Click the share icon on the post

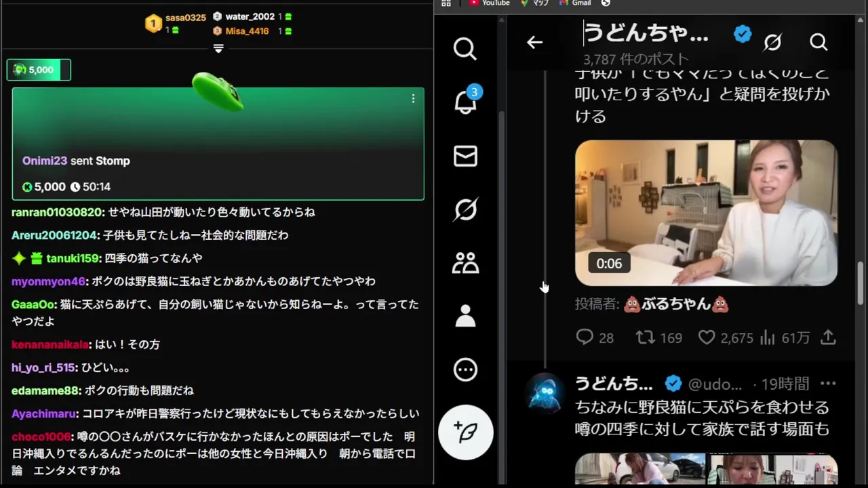827,338
